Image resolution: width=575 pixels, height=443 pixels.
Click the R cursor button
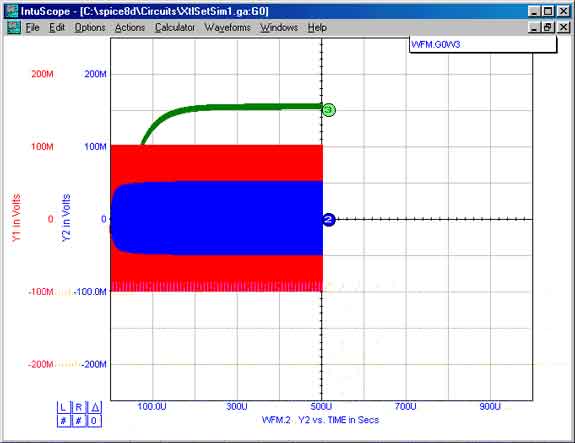[79, 407]
